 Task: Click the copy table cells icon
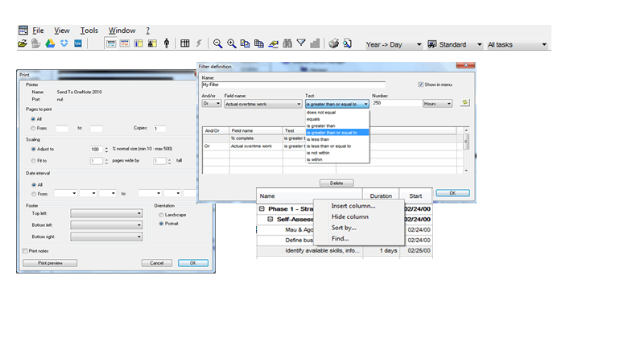click(259, 43)
